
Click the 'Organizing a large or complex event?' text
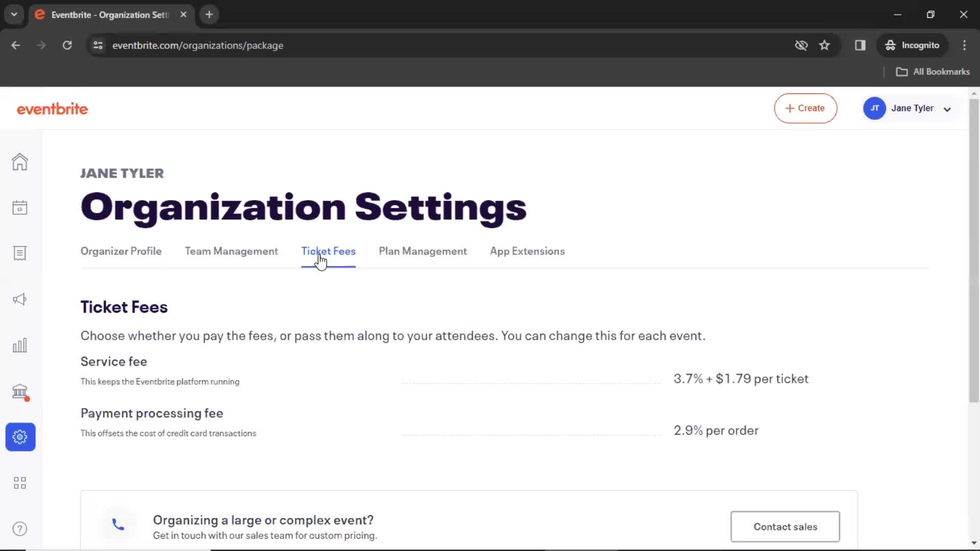pyautogui.click(x=263, y=520)
